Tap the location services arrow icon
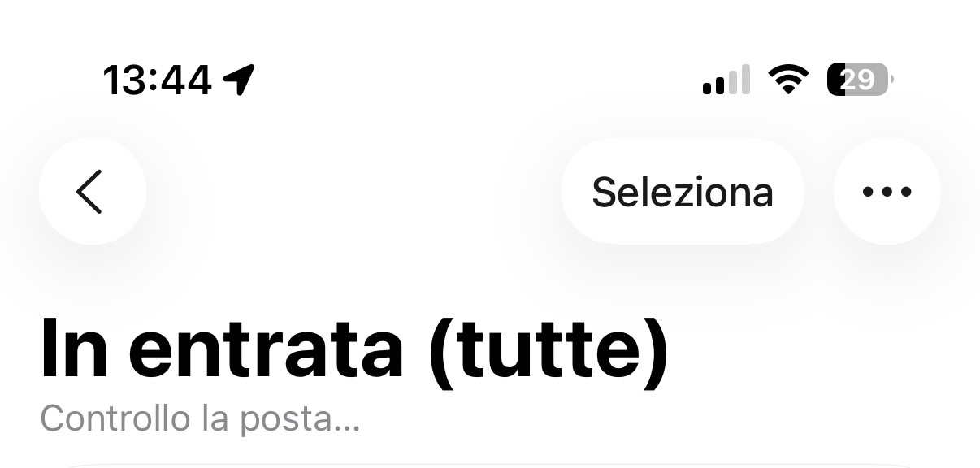Screen dimensions: 980x468 point(240,80)
